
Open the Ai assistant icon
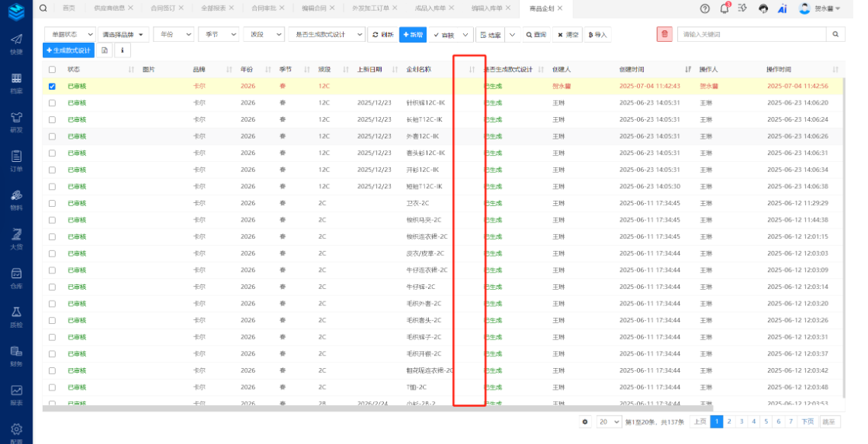click(x=782, y=9)
